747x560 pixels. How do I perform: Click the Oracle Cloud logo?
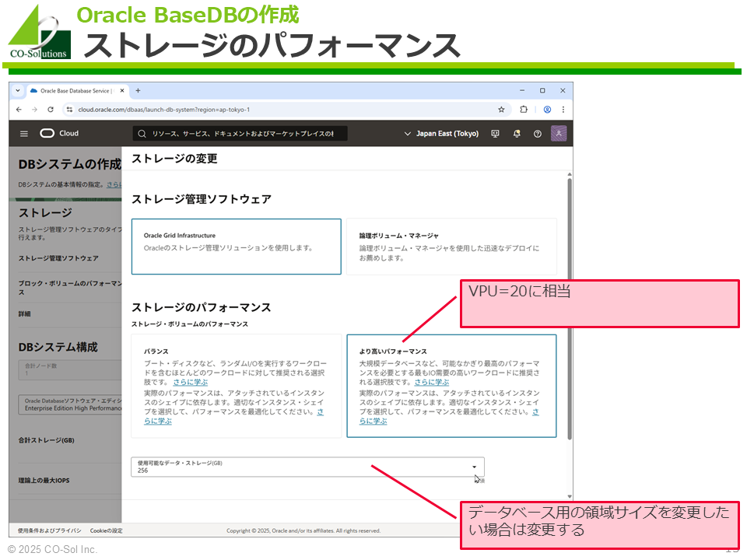click(60, 133)
